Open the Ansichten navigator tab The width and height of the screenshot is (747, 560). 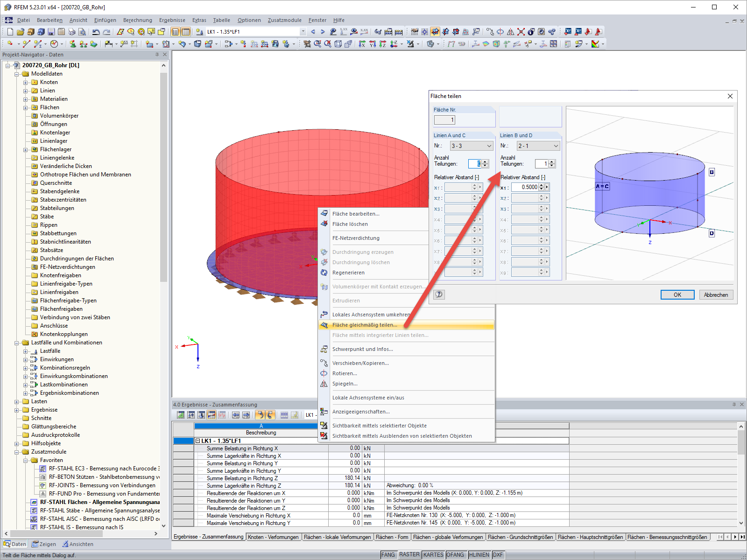coord(78,544)
